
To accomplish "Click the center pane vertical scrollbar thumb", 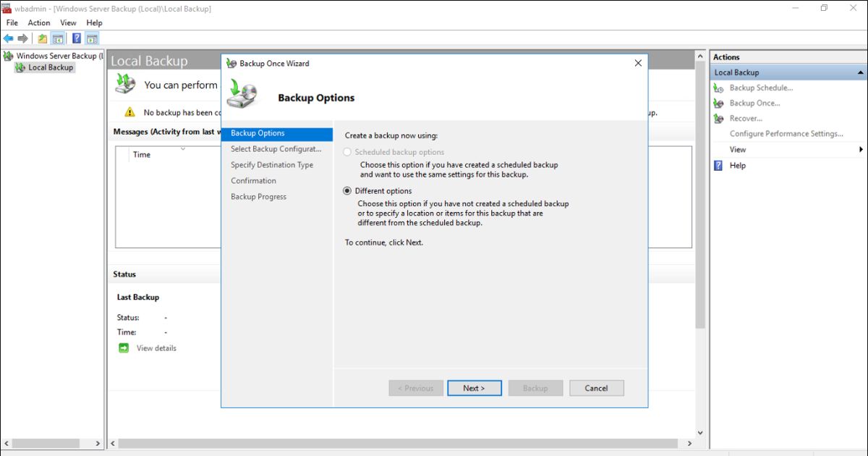I will tap(699, 195).
